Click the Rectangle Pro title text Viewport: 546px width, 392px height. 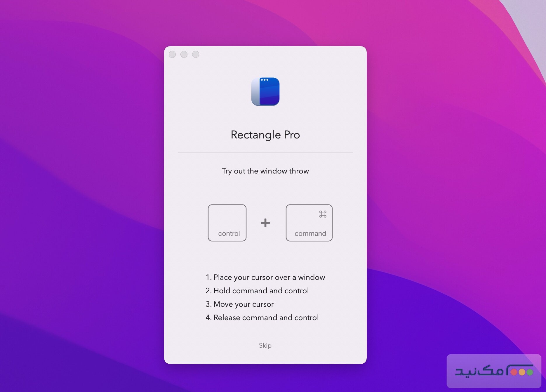point(265,135)
